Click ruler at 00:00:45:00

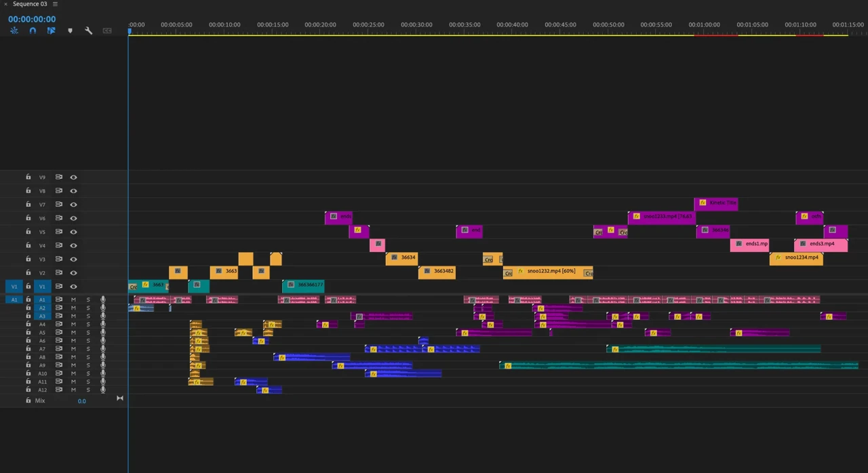click(x=560, y=25)
